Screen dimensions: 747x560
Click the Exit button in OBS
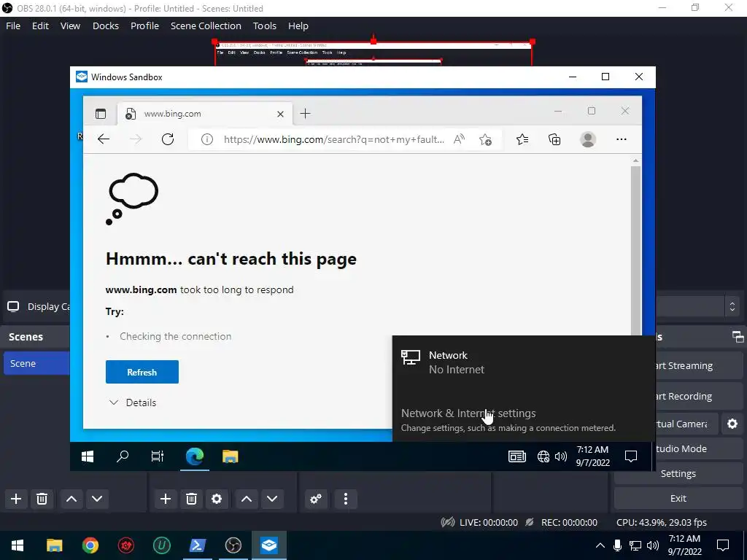coord(678,498)
